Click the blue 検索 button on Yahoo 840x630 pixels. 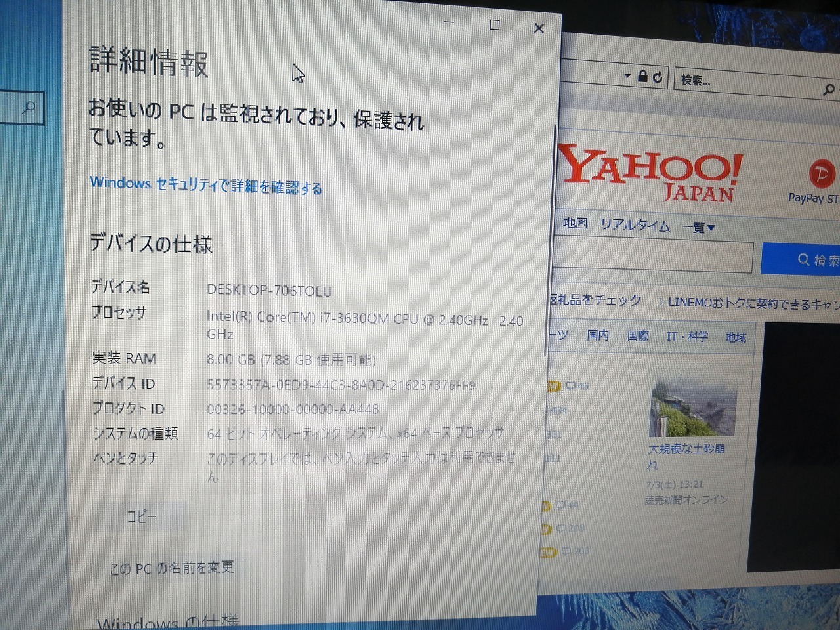click(801, 259)
